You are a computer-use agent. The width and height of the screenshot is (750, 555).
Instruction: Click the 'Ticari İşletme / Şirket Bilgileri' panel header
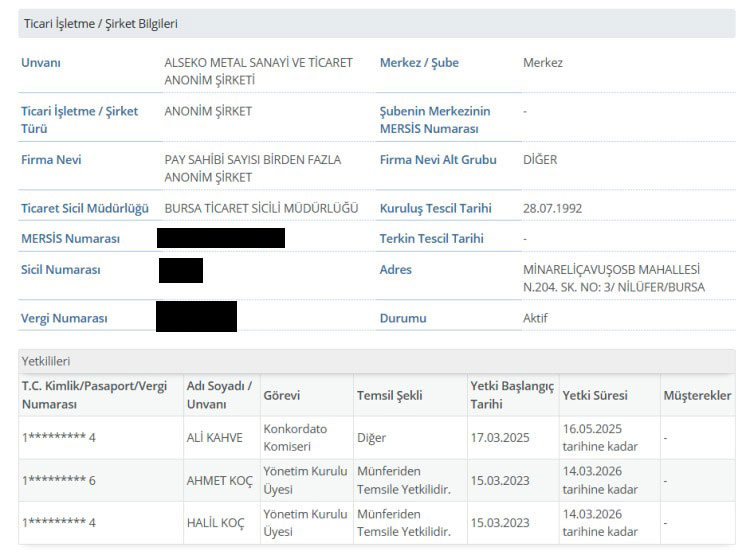coord(99,23)
